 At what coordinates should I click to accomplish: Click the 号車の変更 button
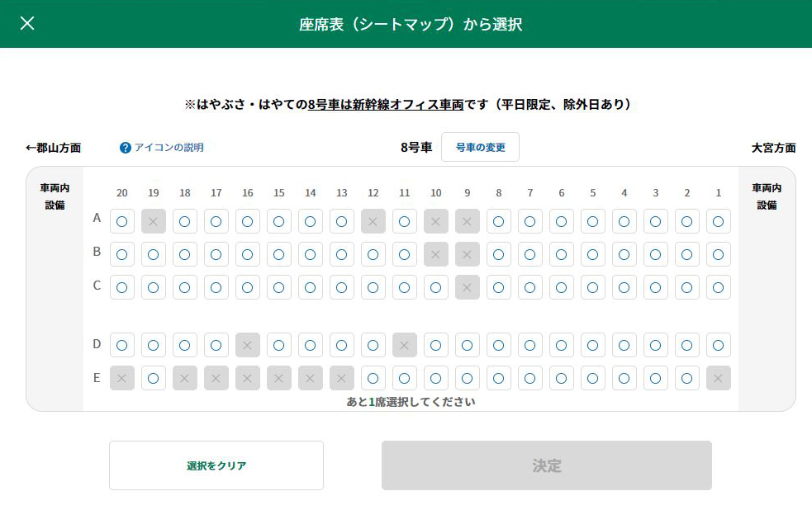click(480, 148)
